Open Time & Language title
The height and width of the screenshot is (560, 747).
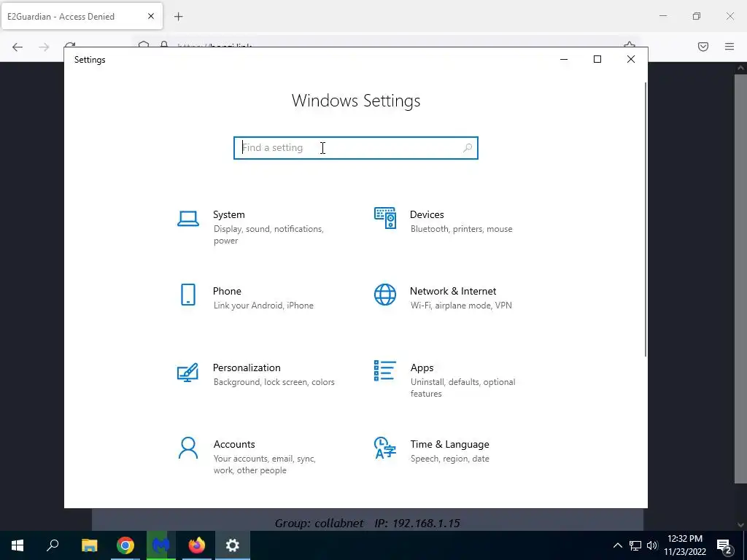[449, 444]
